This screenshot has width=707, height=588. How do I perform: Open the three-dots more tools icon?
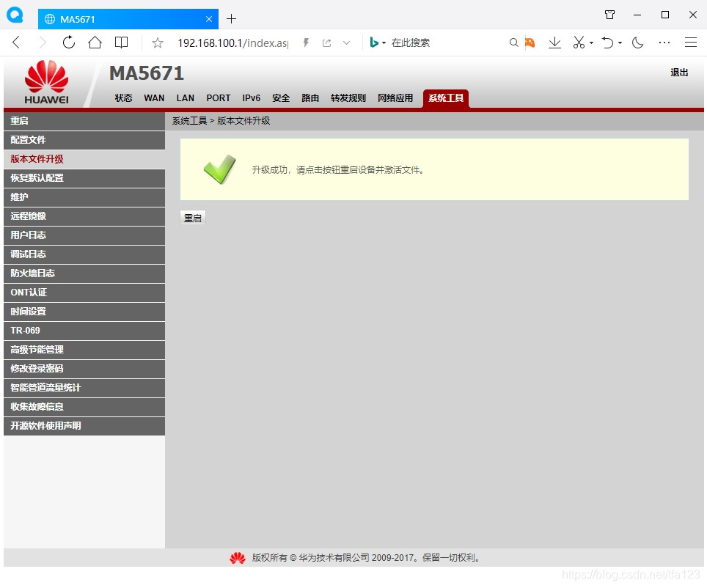[x=664, y=43]
